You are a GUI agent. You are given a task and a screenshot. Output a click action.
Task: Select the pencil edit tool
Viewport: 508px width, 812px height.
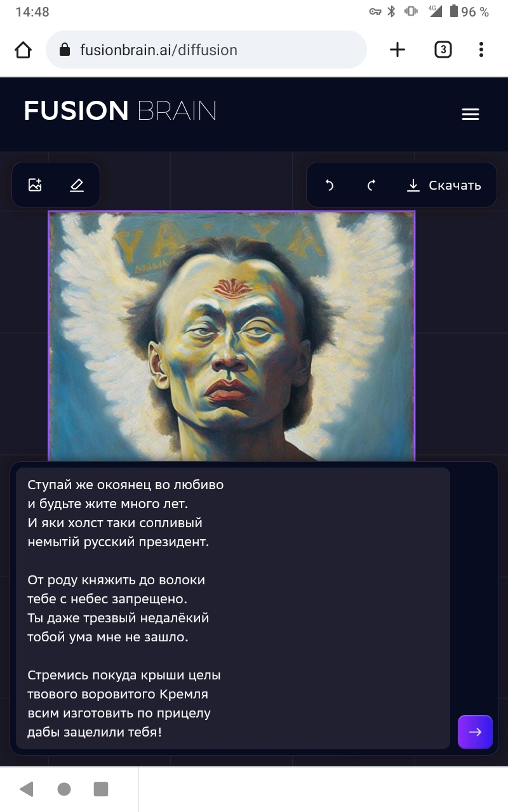point(77,185)
